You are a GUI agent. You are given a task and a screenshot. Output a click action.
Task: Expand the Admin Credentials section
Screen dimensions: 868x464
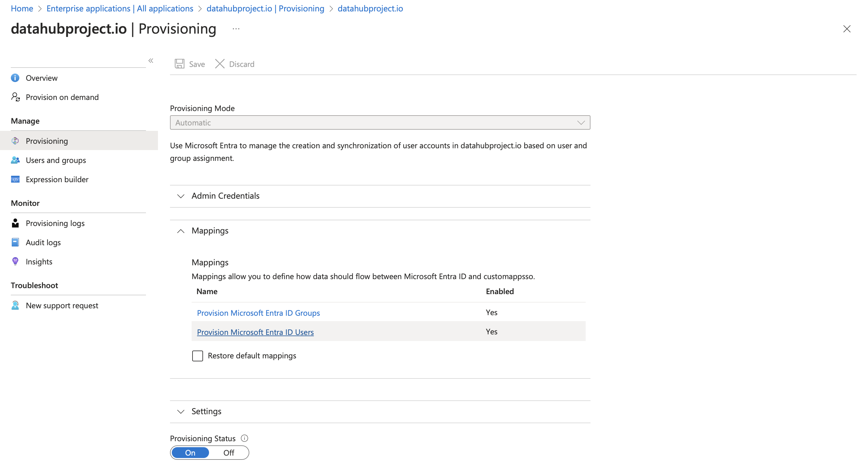225,196
